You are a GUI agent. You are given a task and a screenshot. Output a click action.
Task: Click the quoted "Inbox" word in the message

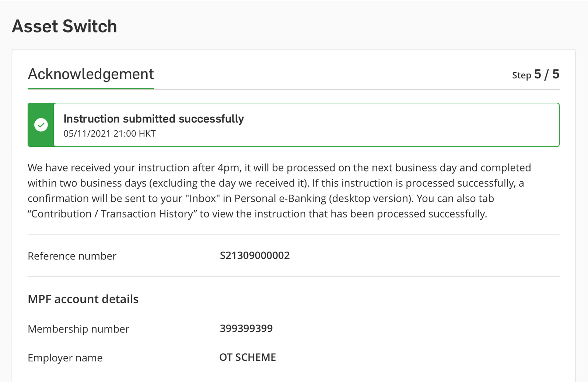click(202, 198)
